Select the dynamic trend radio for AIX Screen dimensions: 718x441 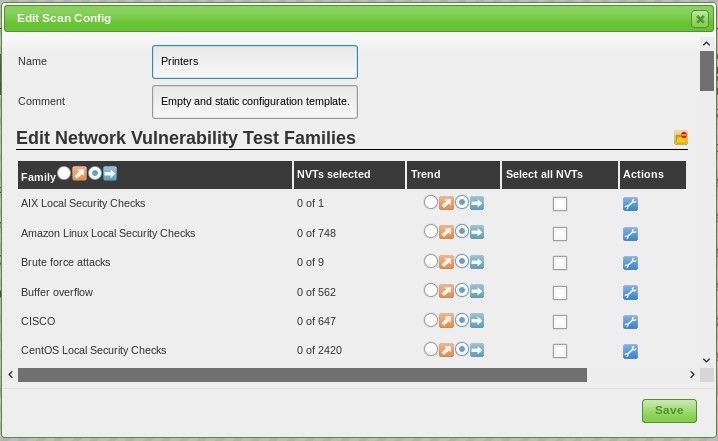click(x=430, y=202)
